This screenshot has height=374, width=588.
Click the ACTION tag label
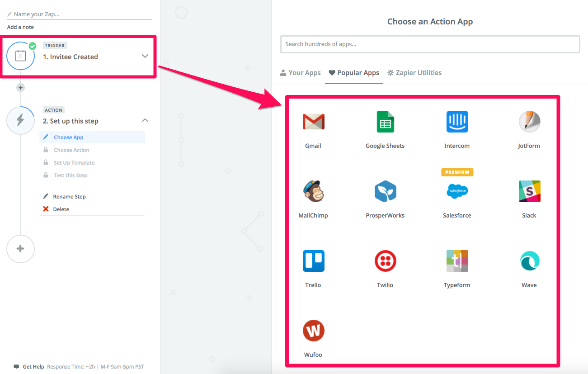(x=54, y=110)
